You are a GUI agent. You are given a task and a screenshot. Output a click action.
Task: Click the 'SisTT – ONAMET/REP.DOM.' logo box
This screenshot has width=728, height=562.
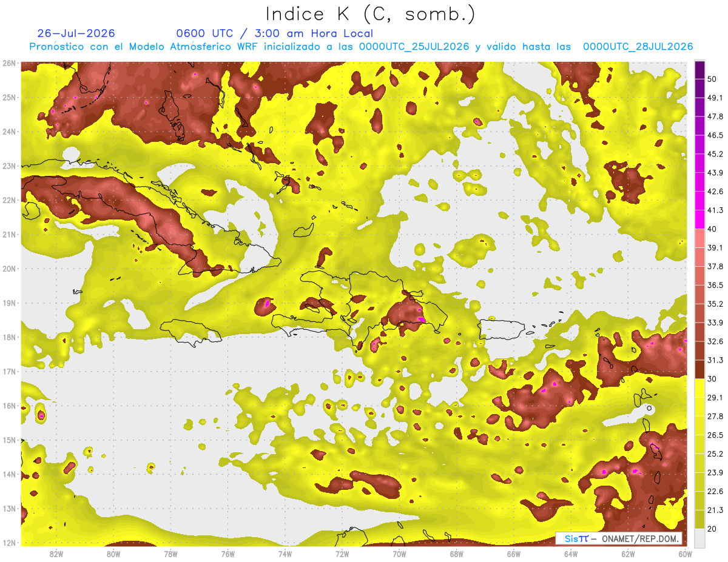click(619, 538)
